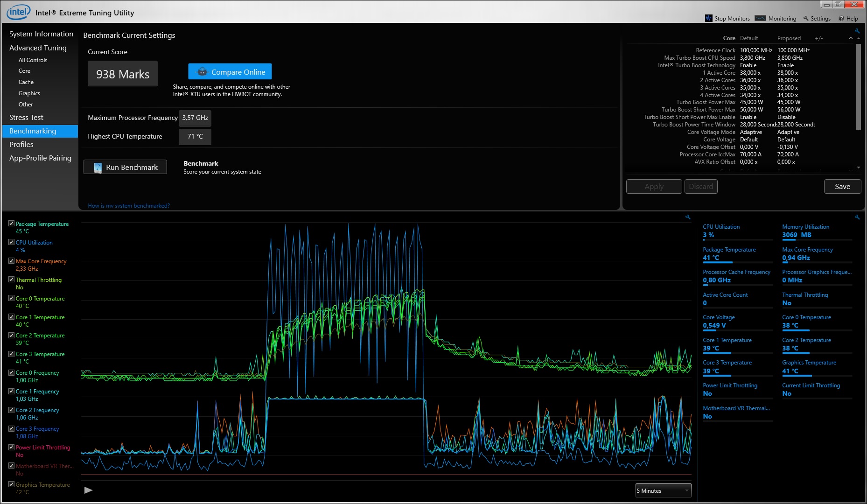Disable Core 0 Temperature checkbox
Image resolution: width=867 pixels, height=504 pixels.
[x=11, y=298]
